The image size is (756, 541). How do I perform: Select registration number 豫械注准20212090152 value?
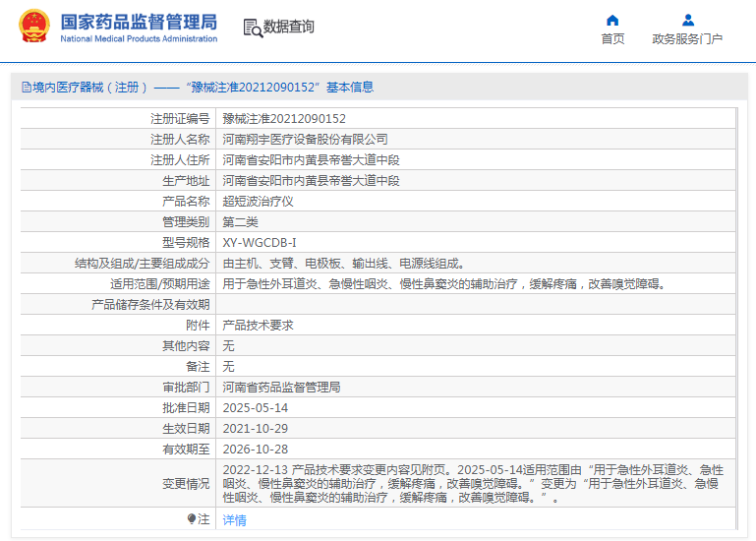[x=284, y=119]
